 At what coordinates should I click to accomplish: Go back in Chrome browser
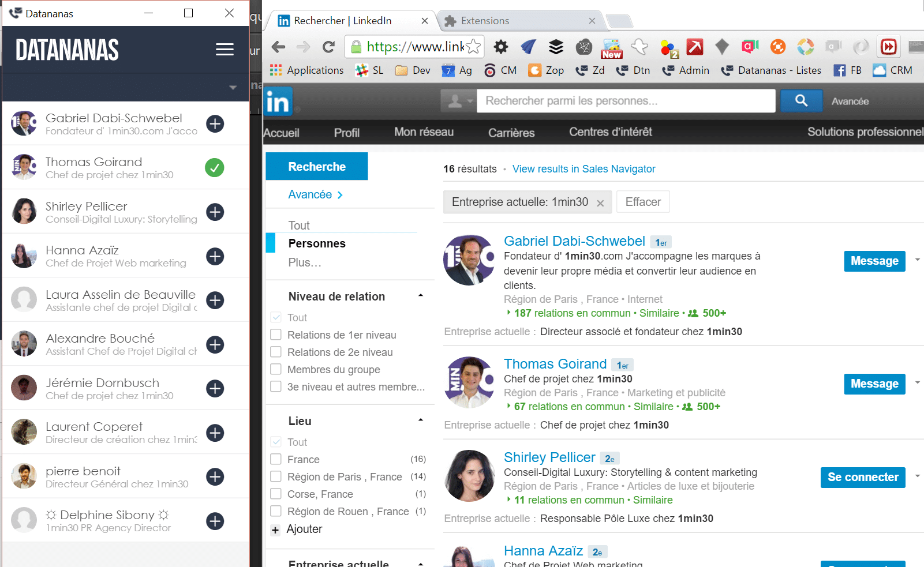coord(279,47)
